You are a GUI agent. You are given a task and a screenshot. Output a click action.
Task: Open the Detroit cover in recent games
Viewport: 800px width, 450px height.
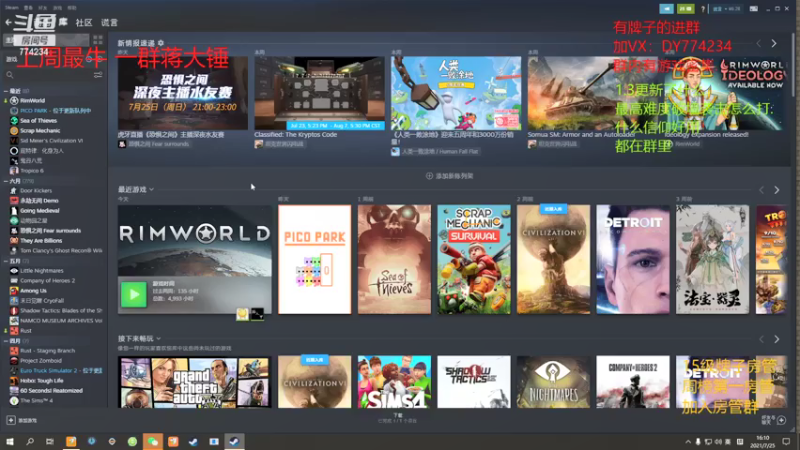click(x=633, y=259)
